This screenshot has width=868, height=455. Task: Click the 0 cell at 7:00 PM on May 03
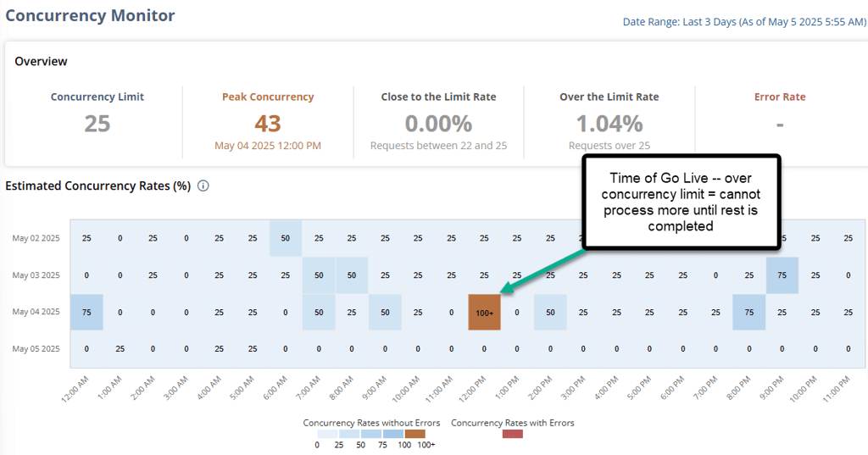[715, 275]
